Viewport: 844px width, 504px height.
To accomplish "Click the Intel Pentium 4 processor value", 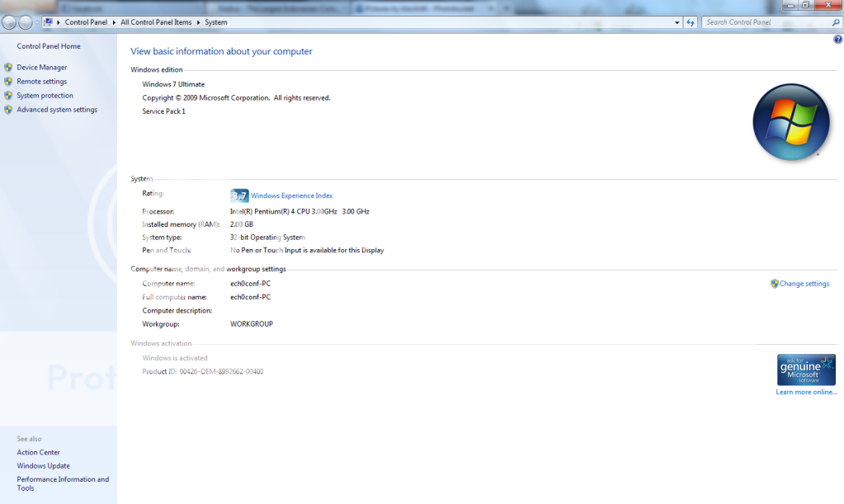I will pyautogui.click(x=299, y=211).
